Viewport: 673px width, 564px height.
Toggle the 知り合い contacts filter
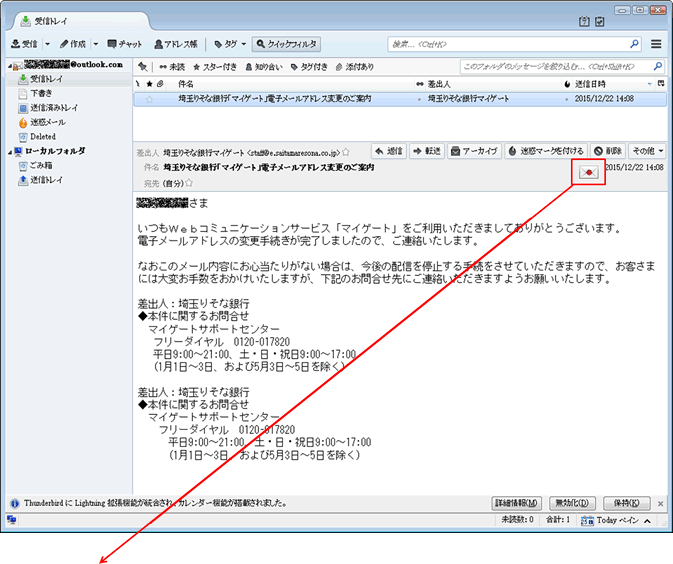264,67
